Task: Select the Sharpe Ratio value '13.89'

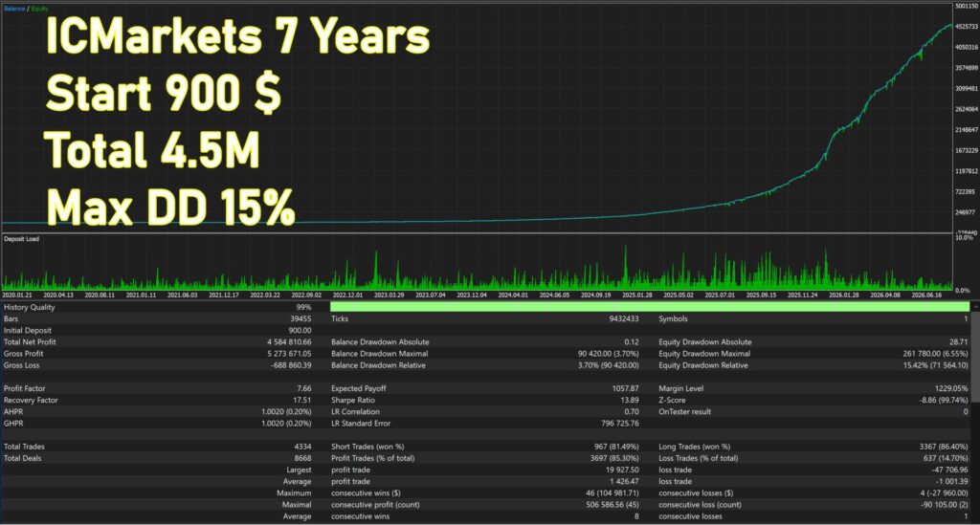Action: pyautogui.click(x=630, y=400)
